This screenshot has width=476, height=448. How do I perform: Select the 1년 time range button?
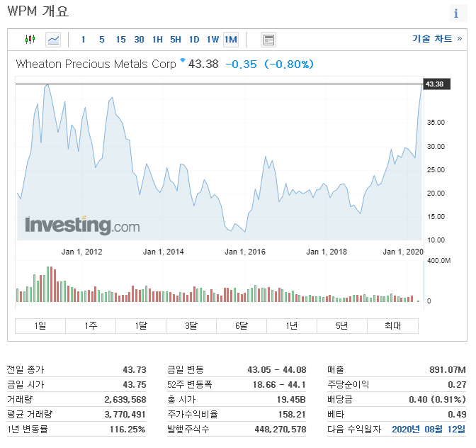292,326
